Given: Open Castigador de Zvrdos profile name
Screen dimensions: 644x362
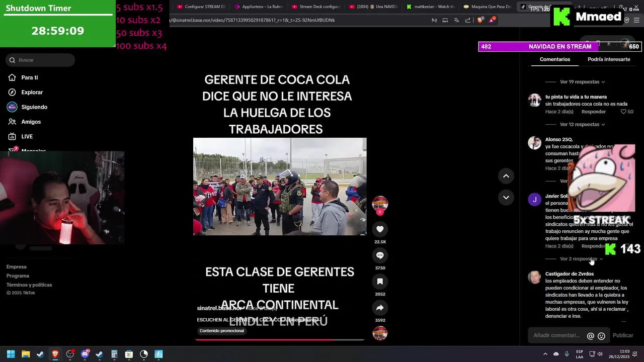Looking at the screenshot, I should click(570, 274).
